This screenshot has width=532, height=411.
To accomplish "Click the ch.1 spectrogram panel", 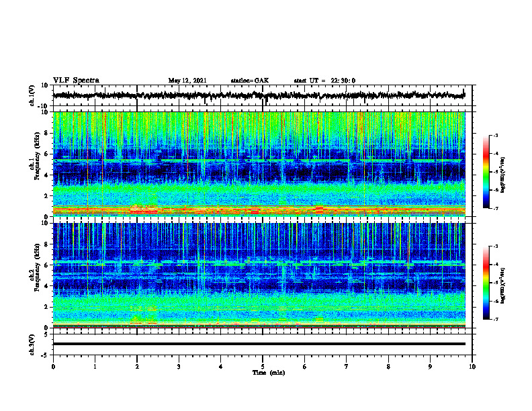I will point(259,164).
